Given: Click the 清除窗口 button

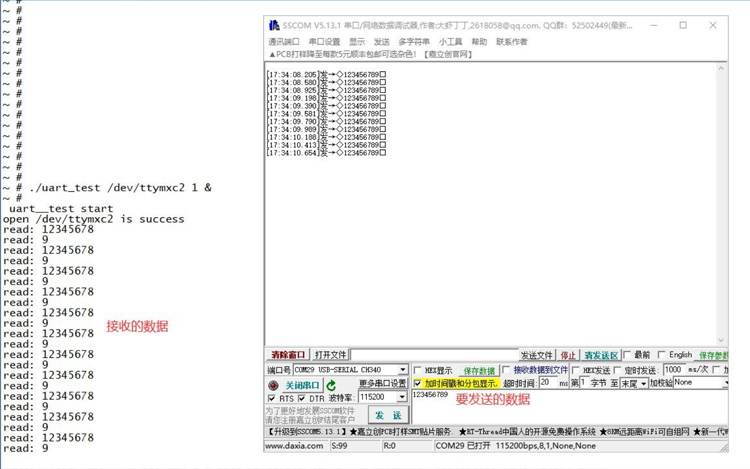Looking at the screenshot, I should pos(288,355).
